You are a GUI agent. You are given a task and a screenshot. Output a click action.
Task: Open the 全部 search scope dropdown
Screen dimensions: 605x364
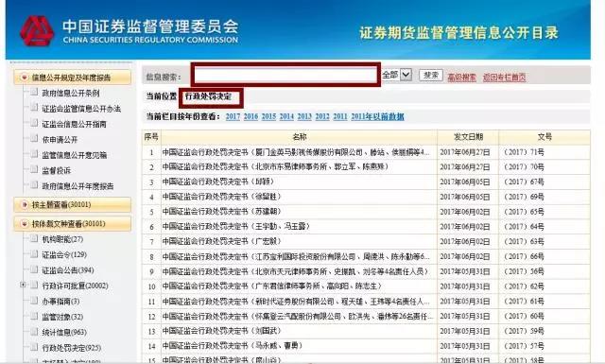tap(406, 74)
